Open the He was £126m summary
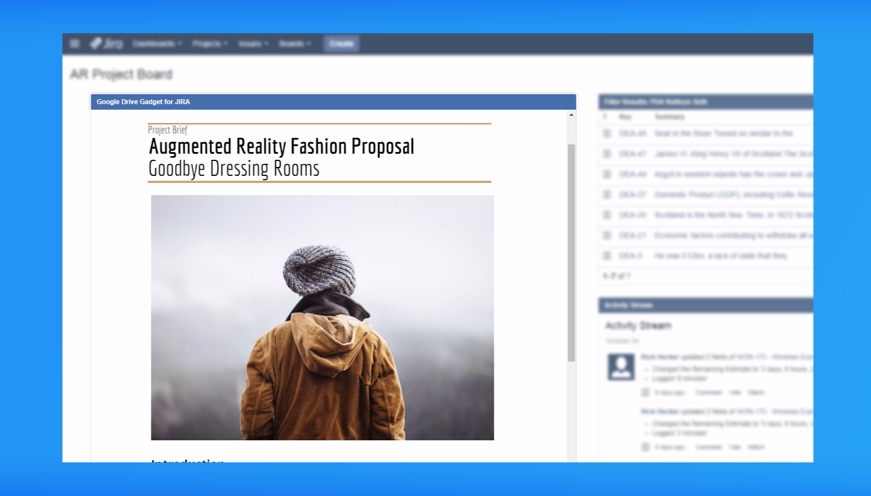This screenshot has width=871, height=496. [721, 255]
